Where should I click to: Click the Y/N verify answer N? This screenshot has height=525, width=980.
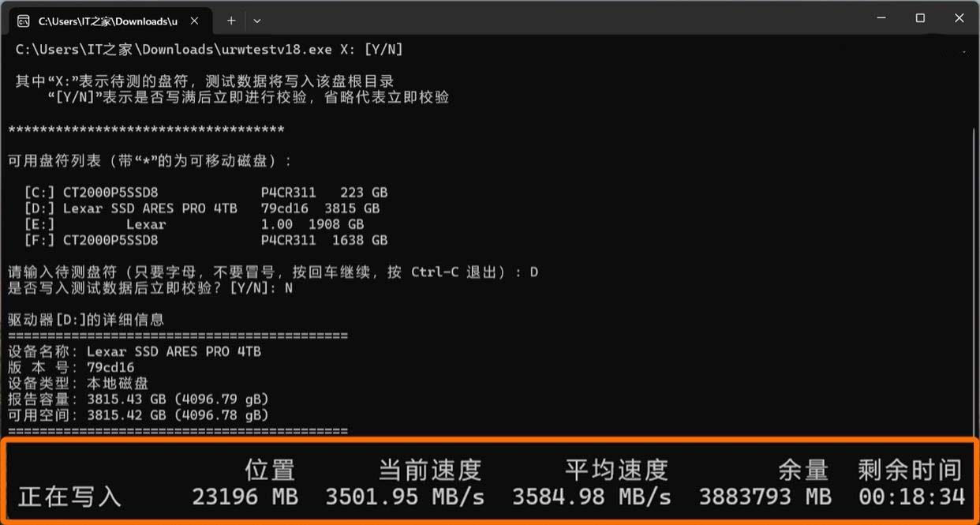(x=289, y=288)
